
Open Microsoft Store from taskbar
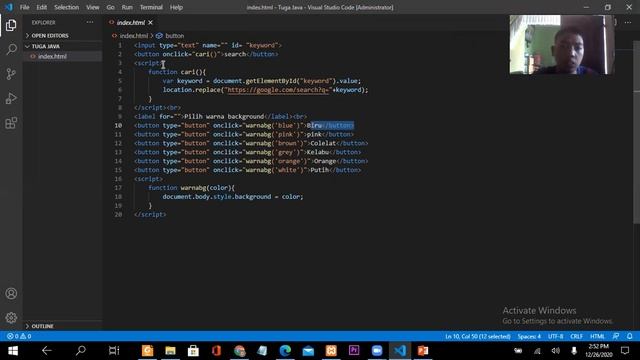(193, 351)
